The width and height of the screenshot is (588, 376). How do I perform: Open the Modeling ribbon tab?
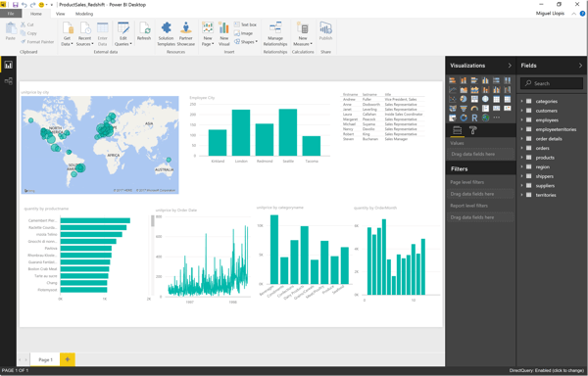coord(84,14)
